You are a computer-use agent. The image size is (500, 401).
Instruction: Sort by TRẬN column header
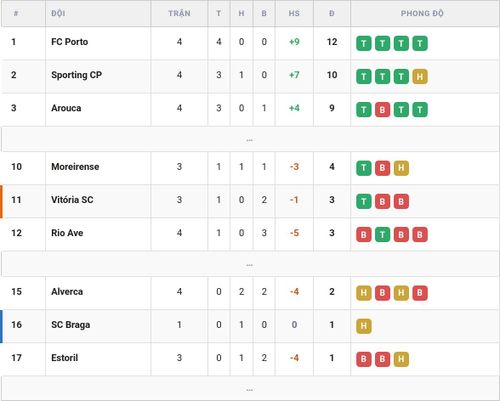pyautogui.click(x=179, y=13)
